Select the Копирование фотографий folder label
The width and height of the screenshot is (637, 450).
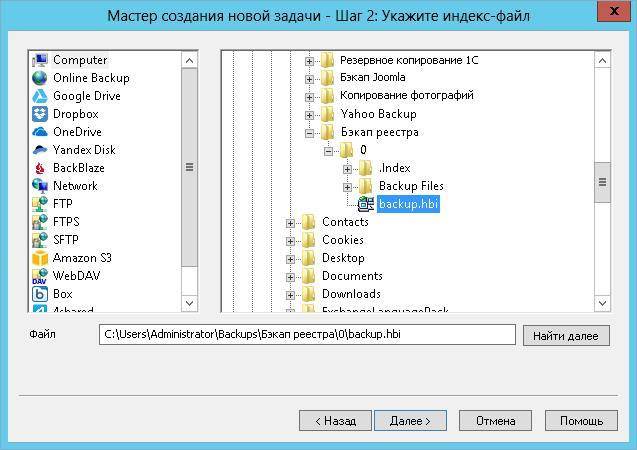coord(407,95)
